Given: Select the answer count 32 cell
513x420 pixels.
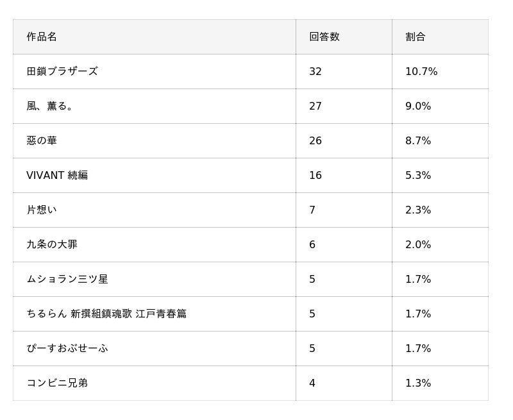Looking at the screenshot, I should pos(315,72).
